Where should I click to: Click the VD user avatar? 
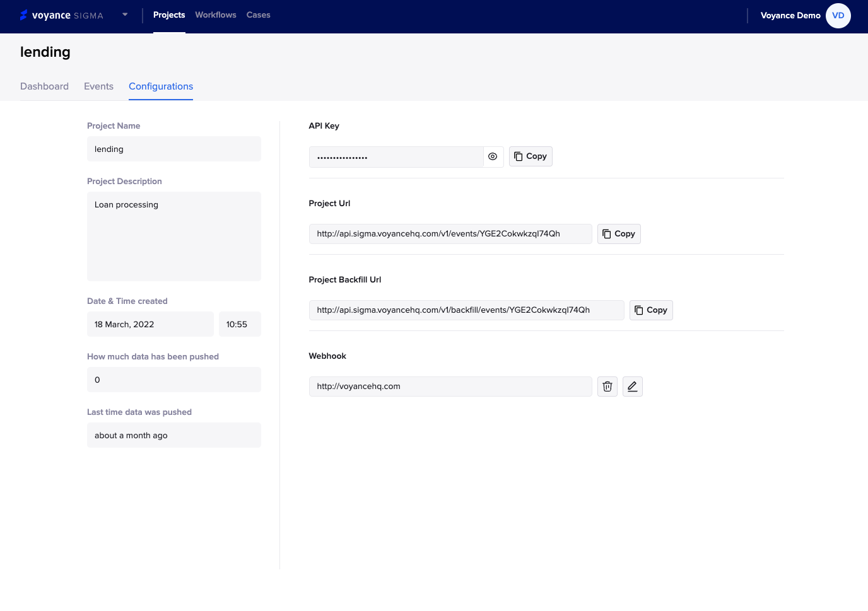(838, 16)
